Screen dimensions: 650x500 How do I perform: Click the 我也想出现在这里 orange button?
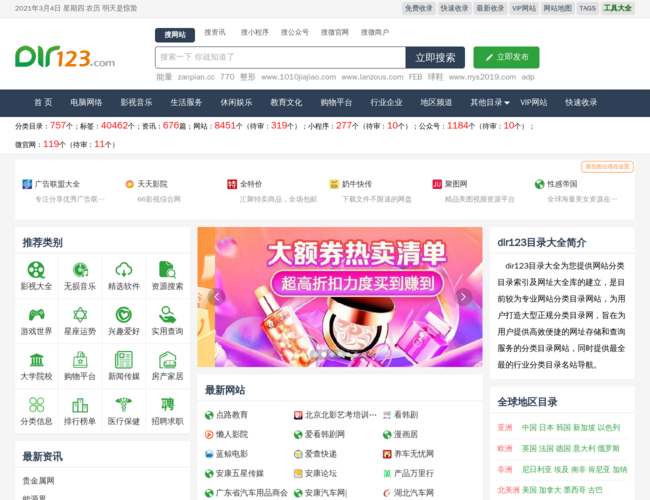click(607, 167)
